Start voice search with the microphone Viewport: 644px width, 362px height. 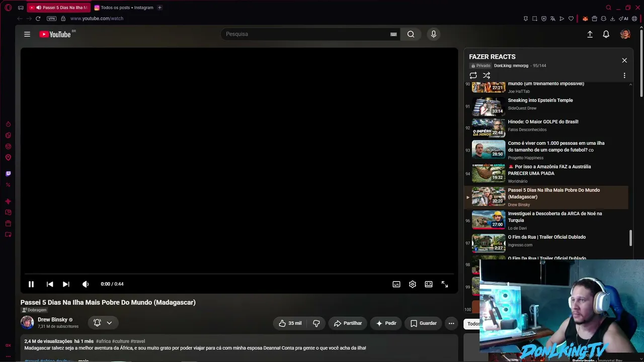pos(434,34)
